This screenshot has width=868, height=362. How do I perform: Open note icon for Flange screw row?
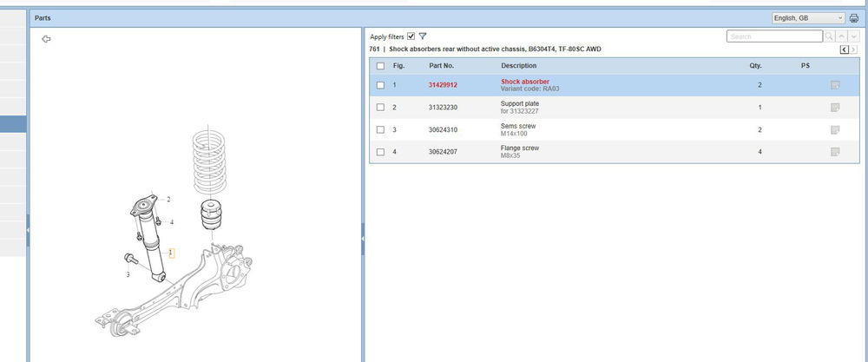coord(835,152)
